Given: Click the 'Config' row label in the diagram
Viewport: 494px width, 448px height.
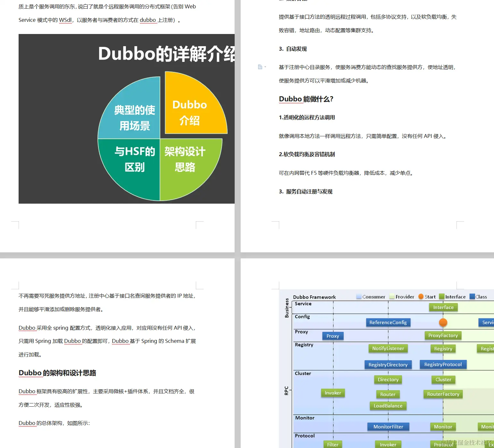Looking at the screenshot, I should (x=302, y=317).
